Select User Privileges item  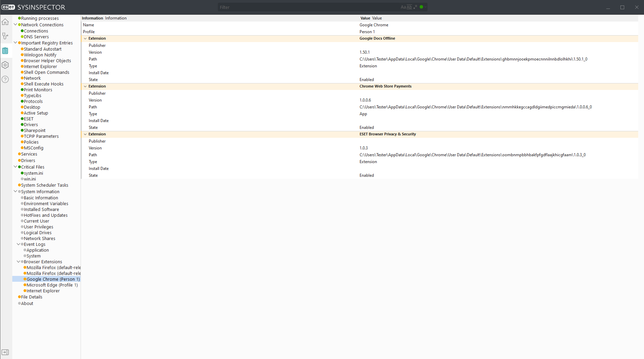(x=39, y=227)
